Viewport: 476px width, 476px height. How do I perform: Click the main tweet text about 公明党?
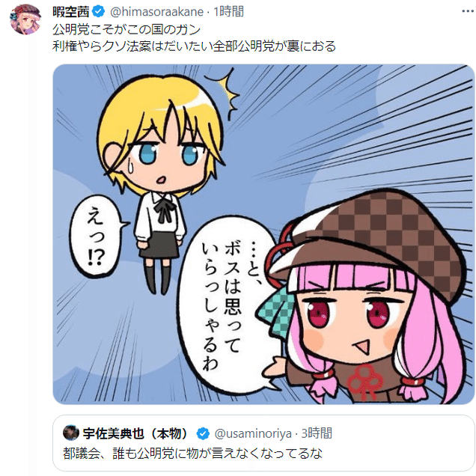point(194,38)
